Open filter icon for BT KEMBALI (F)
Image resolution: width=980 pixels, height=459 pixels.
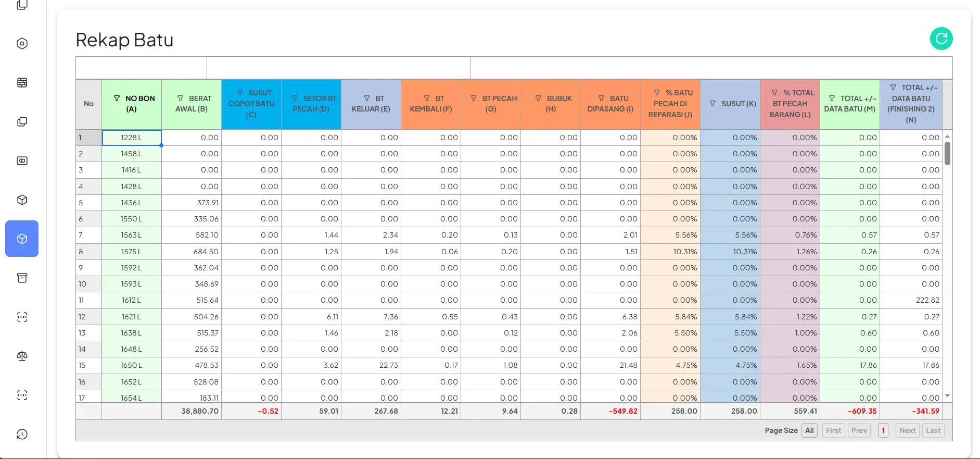click(x=427, y=98)
